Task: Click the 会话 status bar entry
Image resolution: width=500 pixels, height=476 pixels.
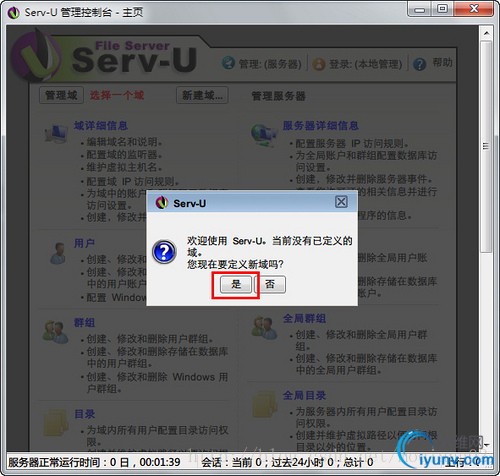Action: click(x=287, y=462)
